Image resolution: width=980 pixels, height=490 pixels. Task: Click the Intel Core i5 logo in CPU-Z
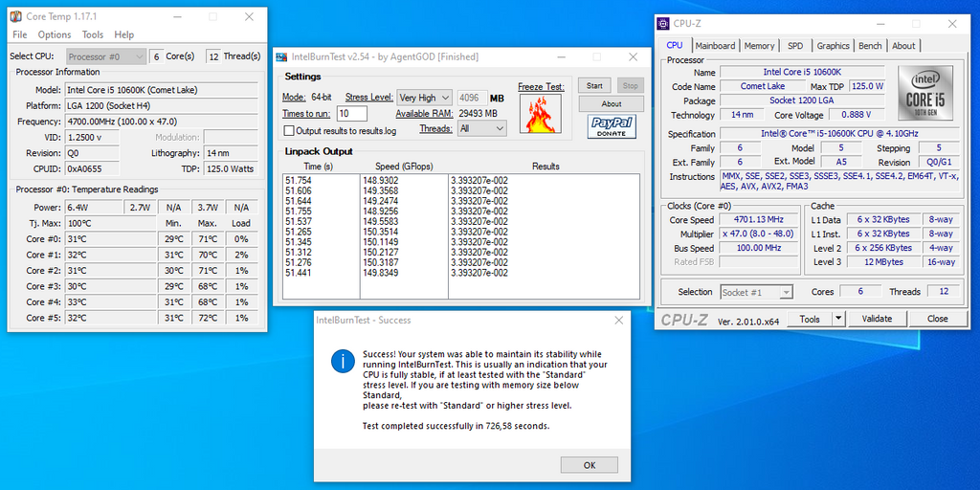click(925, 93)
